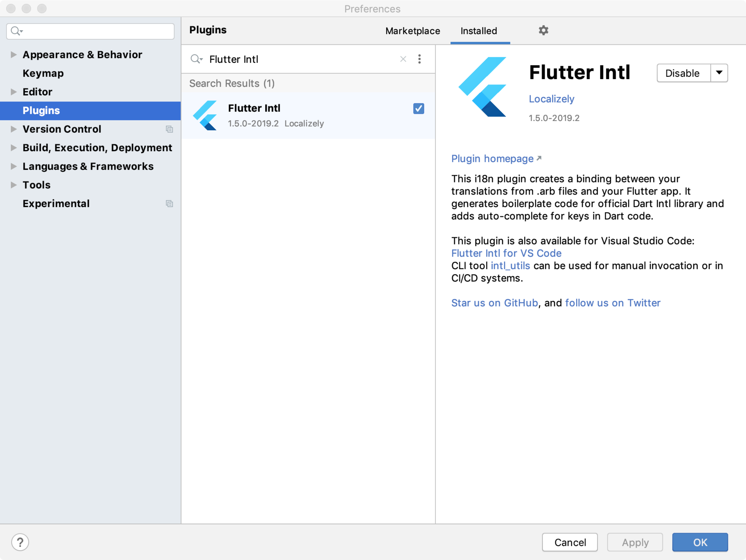The height and width of the screenshot is (560, 746).
Task: Click the Search Results (1) header
Action: coord(232,83)
